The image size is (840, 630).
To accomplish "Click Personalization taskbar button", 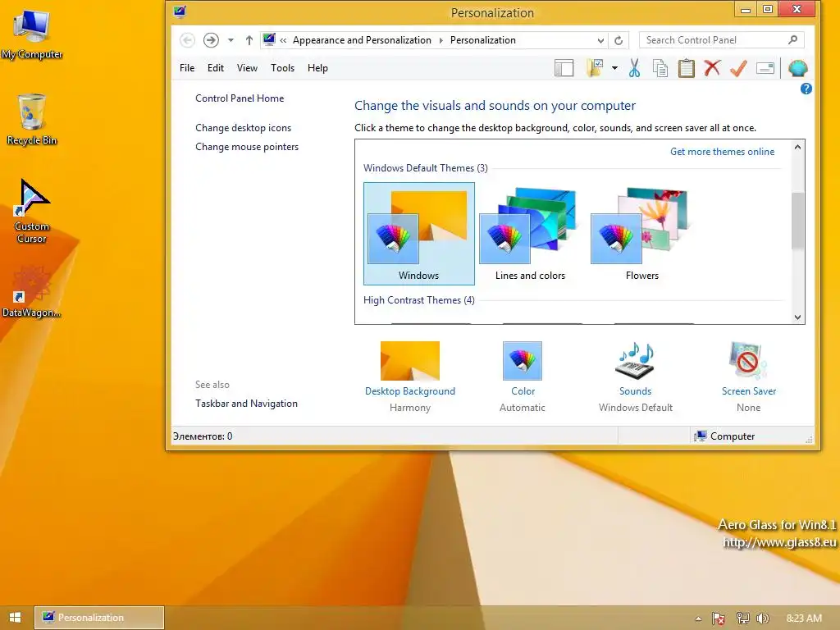I will point(99,618).
